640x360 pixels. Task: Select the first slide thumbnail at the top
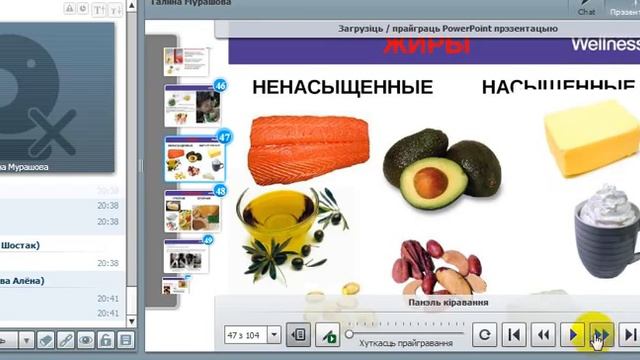(x=187, y=62)
